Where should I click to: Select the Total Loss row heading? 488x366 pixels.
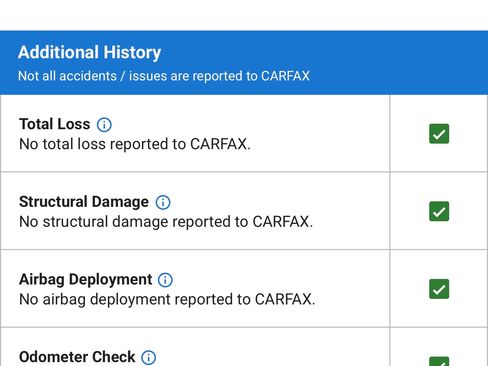click(x=55, y=124)
